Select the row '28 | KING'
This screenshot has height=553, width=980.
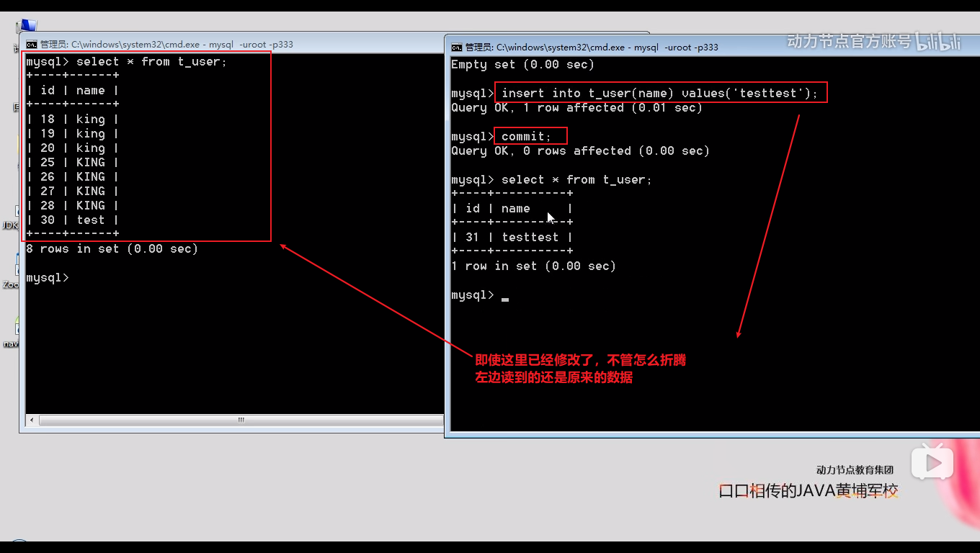click(73, 206)
